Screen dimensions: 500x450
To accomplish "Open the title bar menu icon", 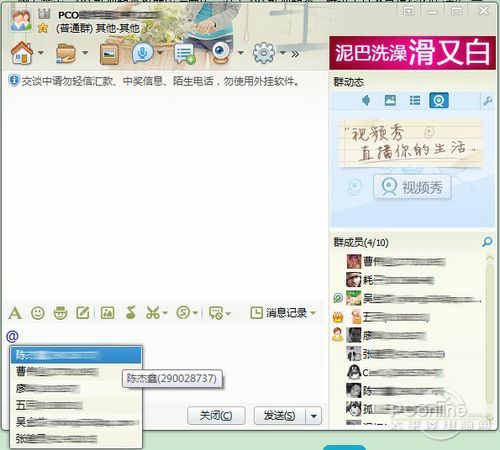I will 409,11.
